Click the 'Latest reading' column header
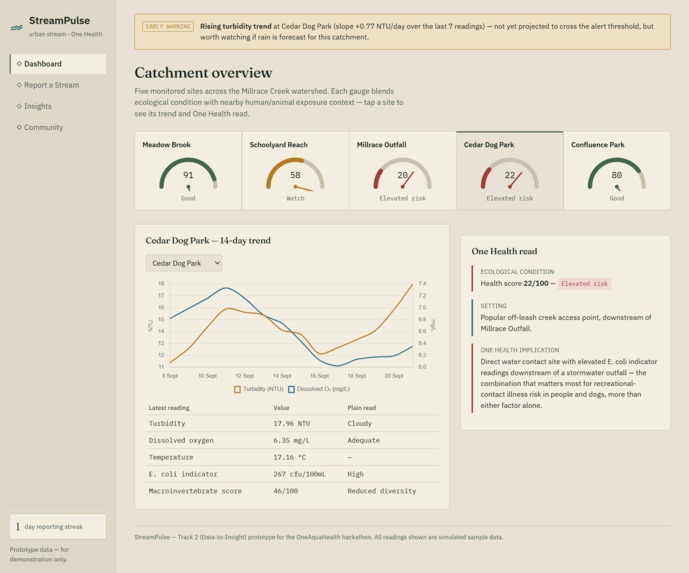 click(x=169, y=408)
